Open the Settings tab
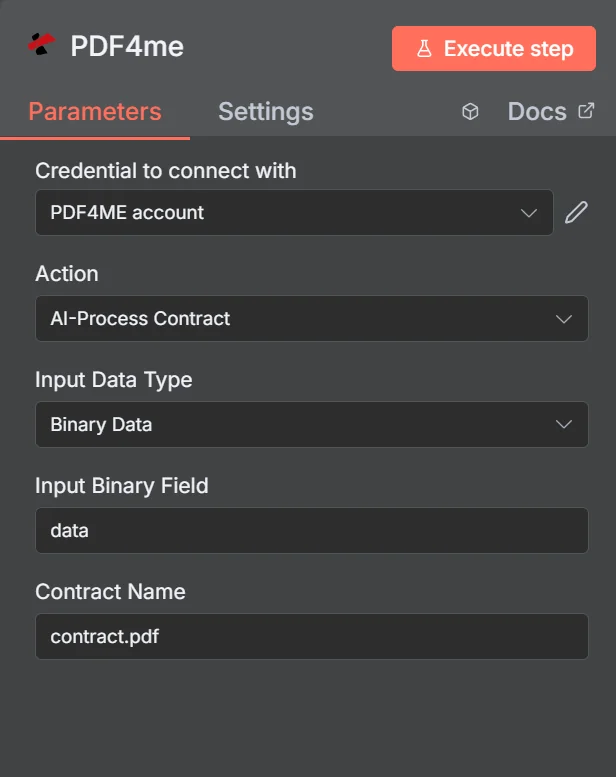Image resolution: width=616 pixels, height=777 pixels. (266, 111)
